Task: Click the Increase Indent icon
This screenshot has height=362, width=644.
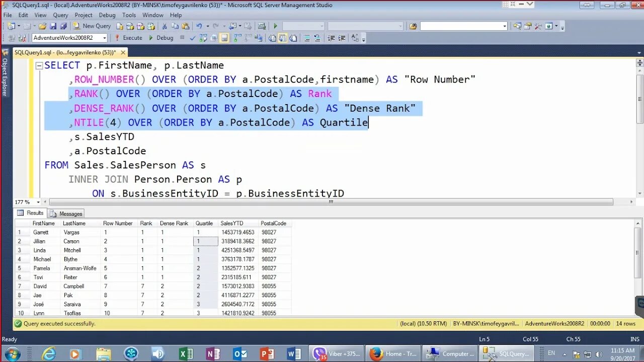Action: 341,38
